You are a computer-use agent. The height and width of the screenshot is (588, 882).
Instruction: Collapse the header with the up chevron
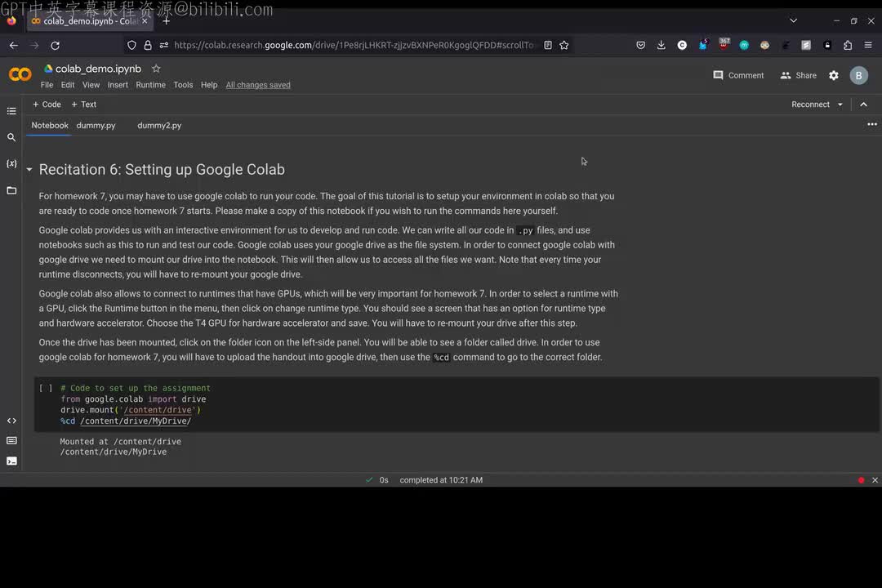click(x=863, y=105)
